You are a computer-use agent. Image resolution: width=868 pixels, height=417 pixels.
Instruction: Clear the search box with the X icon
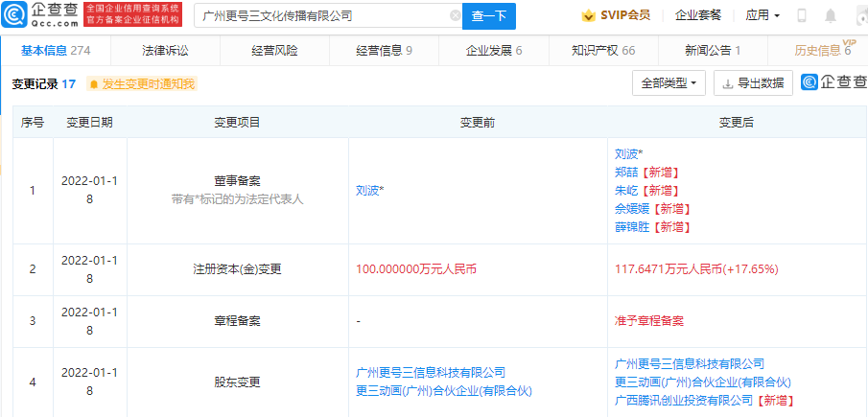click(x=455, y=15)
